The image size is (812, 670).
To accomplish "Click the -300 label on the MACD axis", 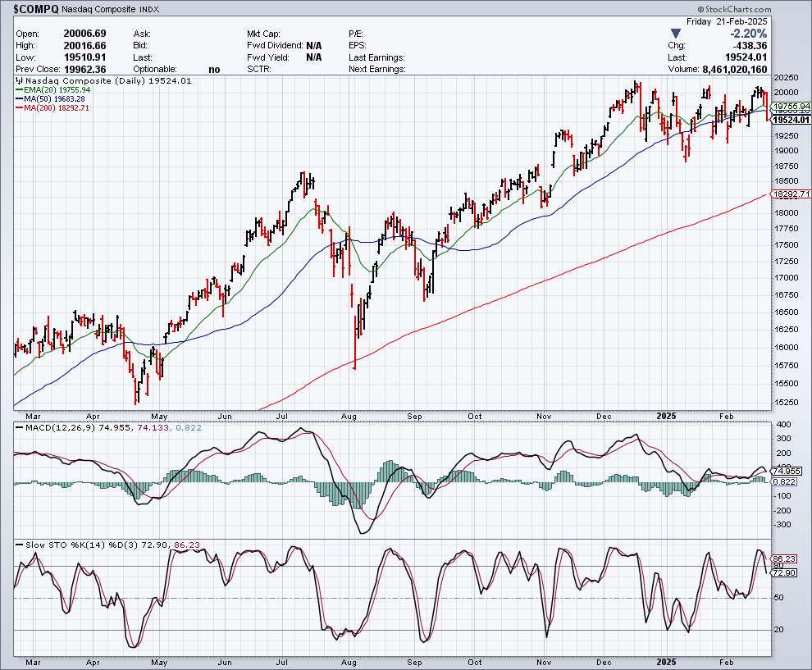I will click(782, 525).
